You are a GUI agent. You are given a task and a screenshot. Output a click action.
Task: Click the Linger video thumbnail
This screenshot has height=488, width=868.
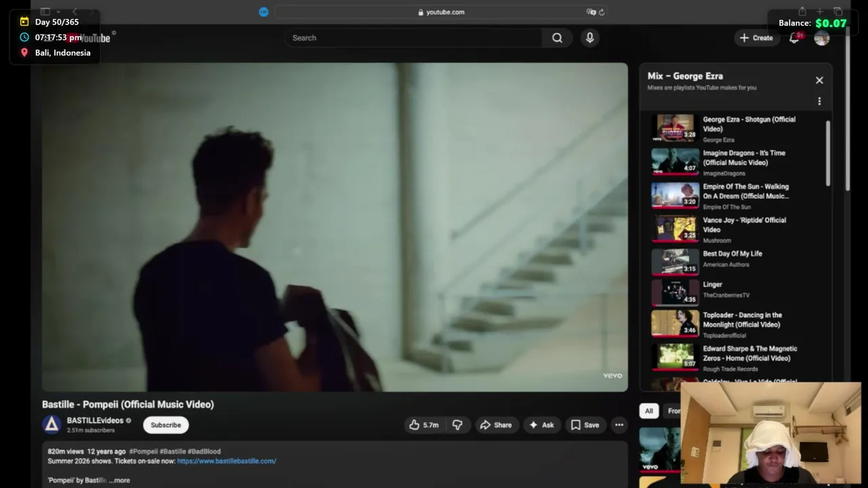click(675, 293)
